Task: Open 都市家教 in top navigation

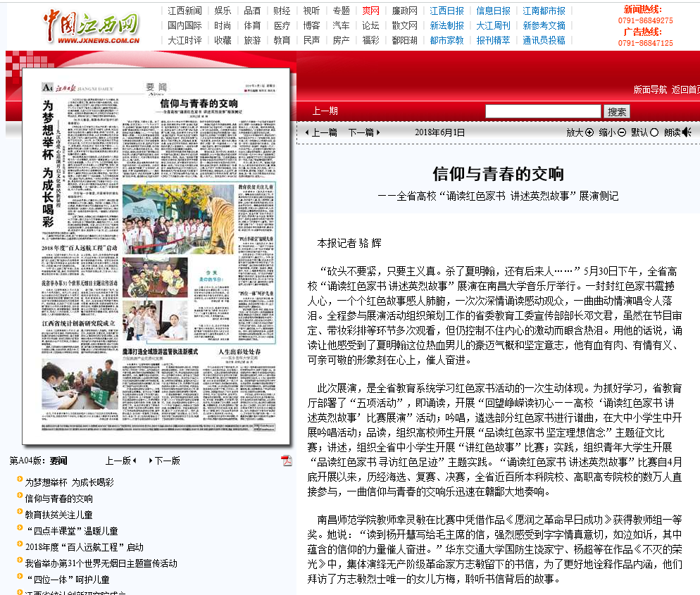Action: [x=446, y=40]
